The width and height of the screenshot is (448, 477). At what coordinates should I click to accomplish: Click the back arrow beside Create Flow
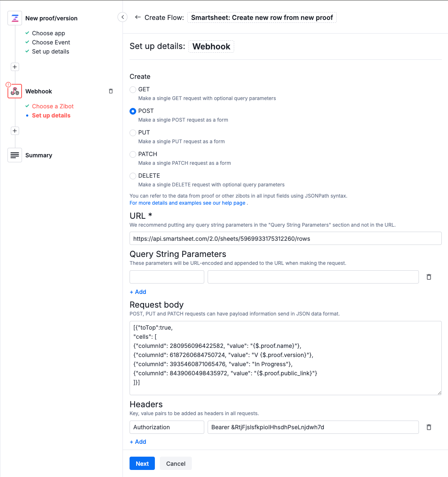point(137,17)
